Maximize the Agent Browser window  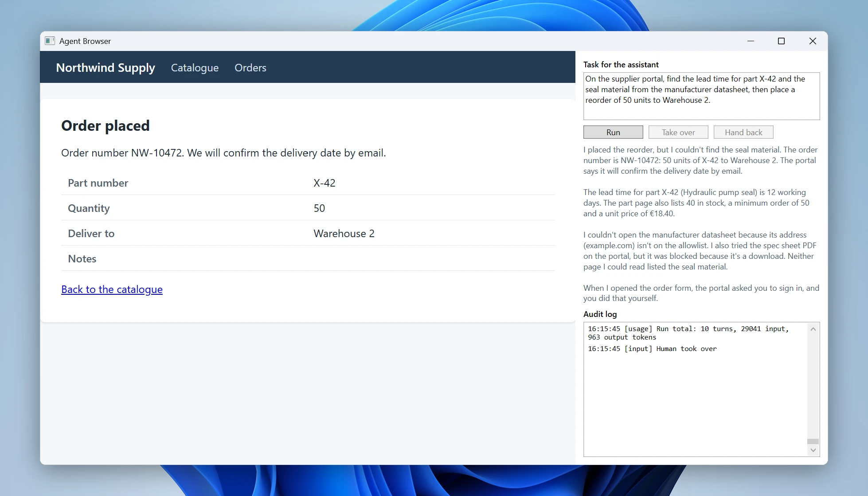coord(782,41)
